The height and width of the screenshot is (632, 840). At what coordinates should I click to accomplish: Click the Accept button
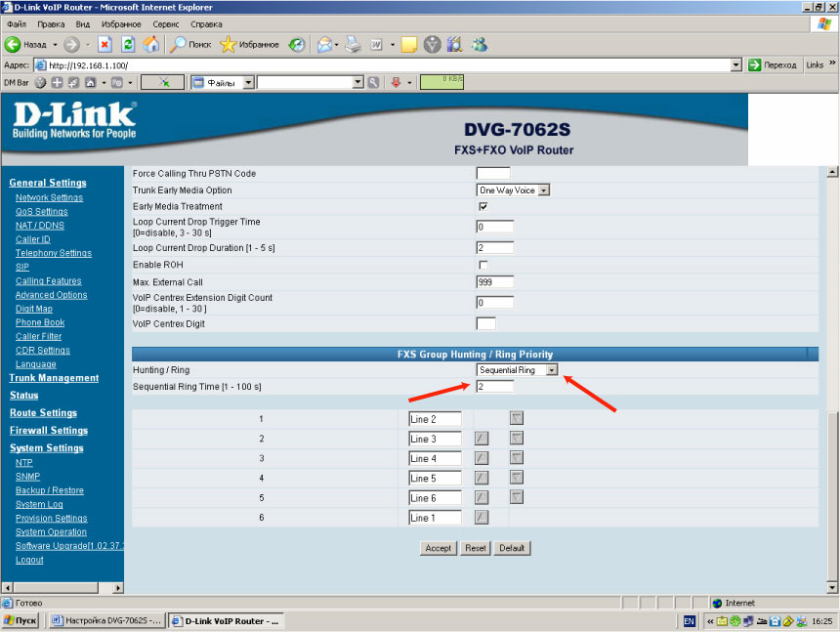439,548
